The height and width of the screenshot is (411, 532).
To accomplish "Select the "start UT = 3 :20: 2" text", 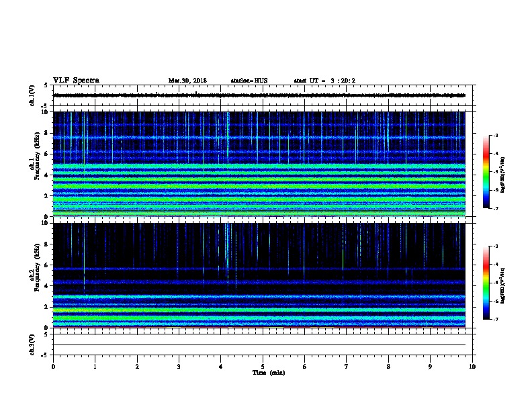I will (x=324, y=81).
